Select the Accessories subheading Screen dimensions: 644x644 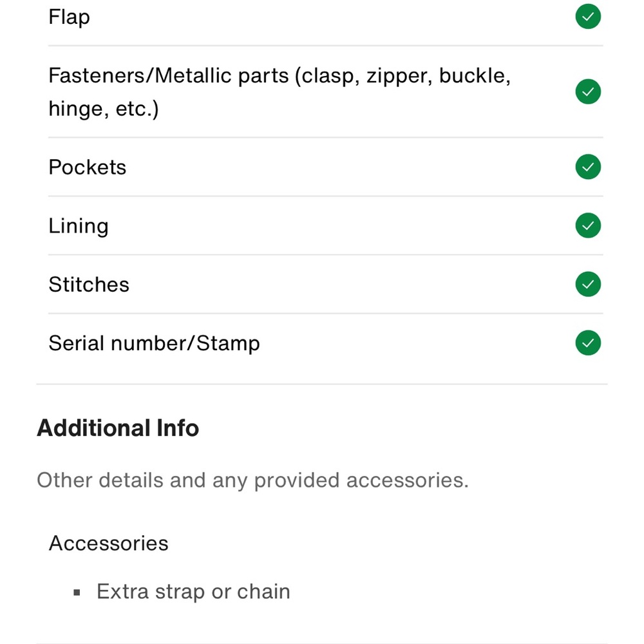tap(108, 544)
